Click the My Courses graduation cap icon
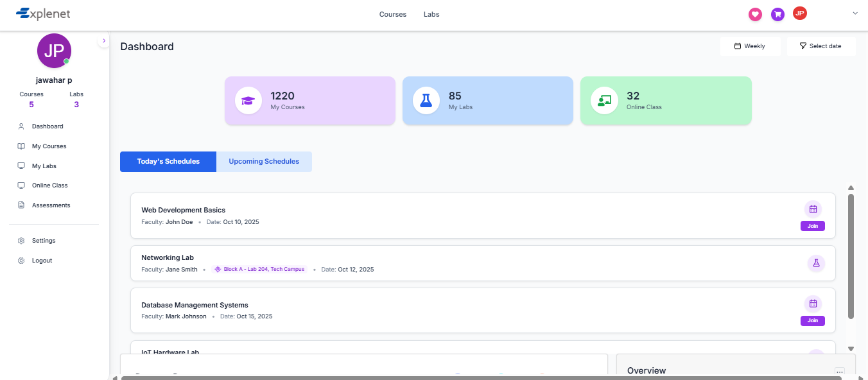Image resolution: width=868 pixels, height=380 pixels. 248,101
